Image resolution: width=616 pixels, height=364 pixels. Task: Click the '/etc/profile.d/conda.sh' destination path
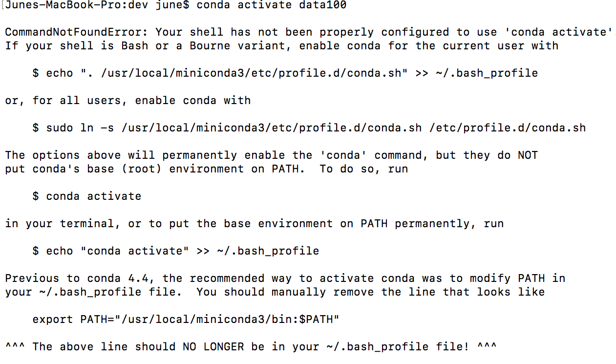507,128
